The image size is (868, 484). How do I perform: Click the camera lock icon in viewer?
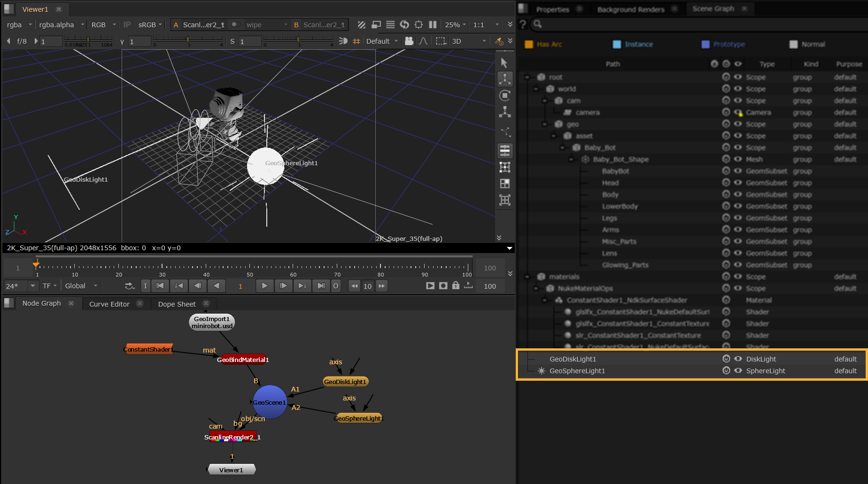[409, 41]
